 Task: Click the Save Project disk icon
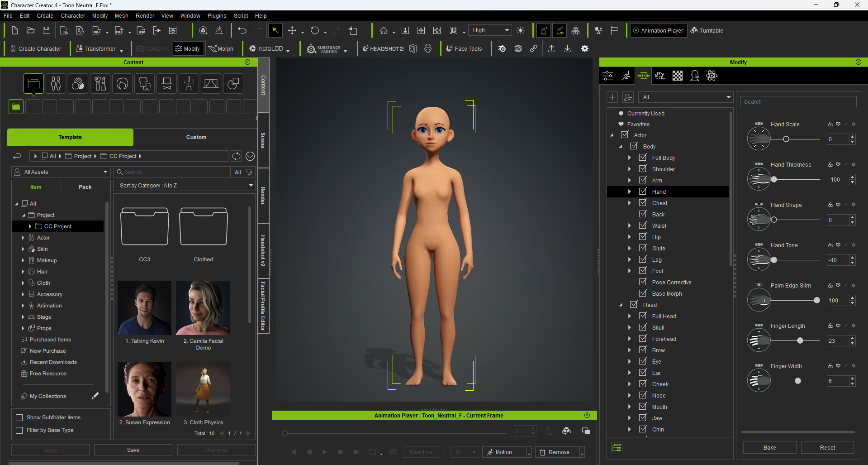click(47, 30)
